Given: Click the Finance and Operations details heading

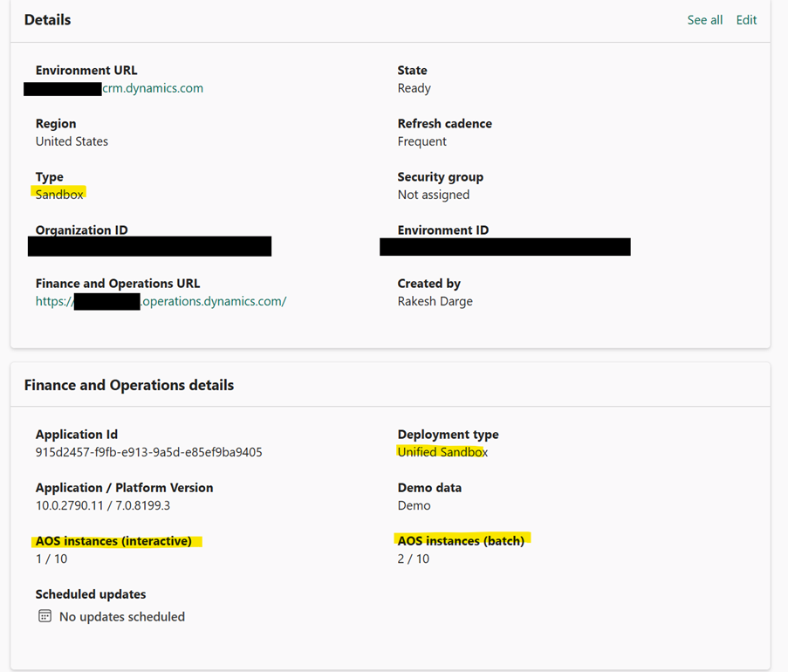Looking at the screenshot, I should click(129, 385).
